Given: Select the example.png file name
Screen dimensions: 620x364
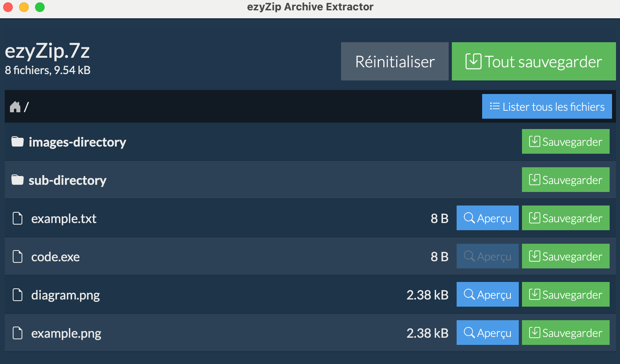Looking at the screenshot, I should (66, 333).
